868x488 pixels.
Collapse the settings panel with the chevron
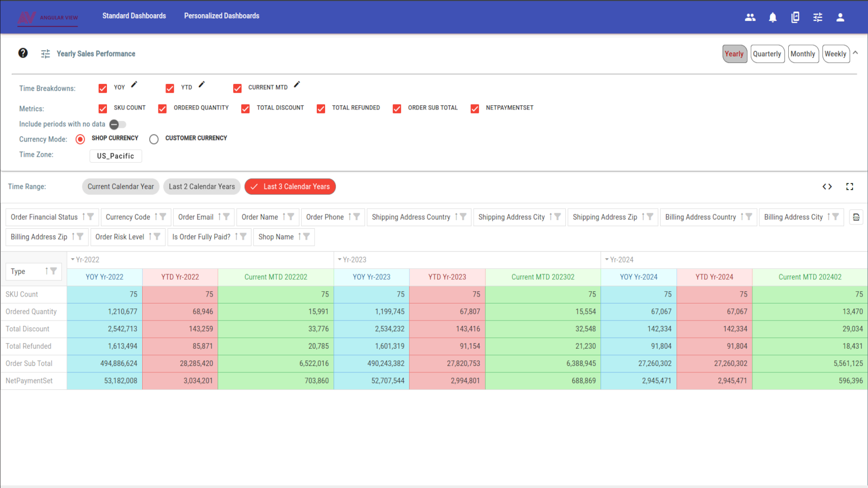click(856, 53)
